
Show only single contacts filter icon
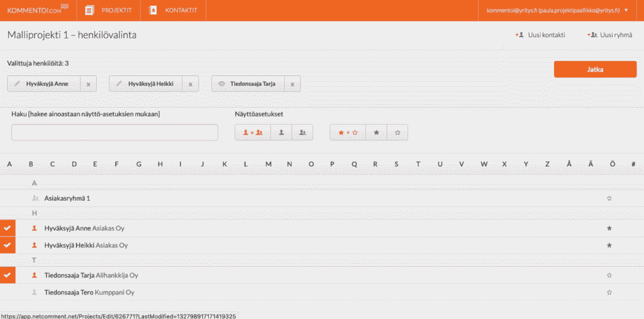(x=281, y=133)
